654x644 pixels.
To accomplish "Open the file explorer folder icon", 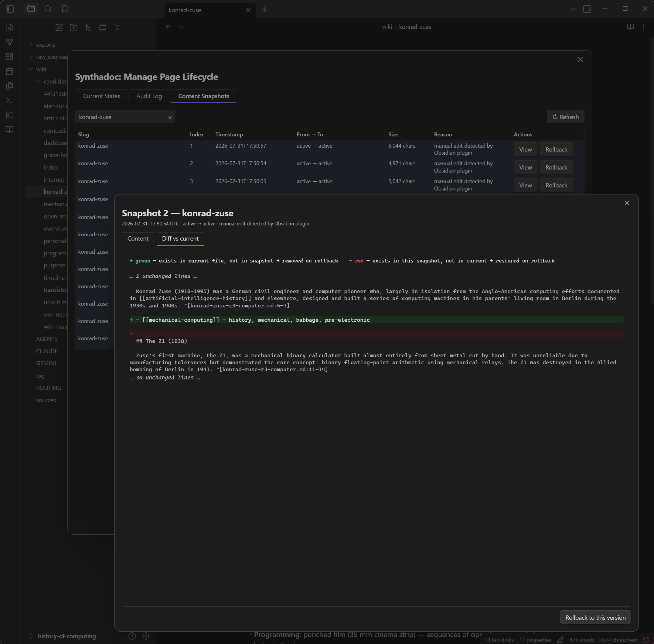I will [31, 9].
